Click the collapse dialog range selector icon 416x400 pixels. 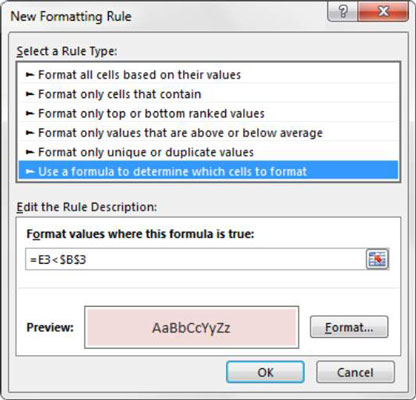[x=377, y=259]
